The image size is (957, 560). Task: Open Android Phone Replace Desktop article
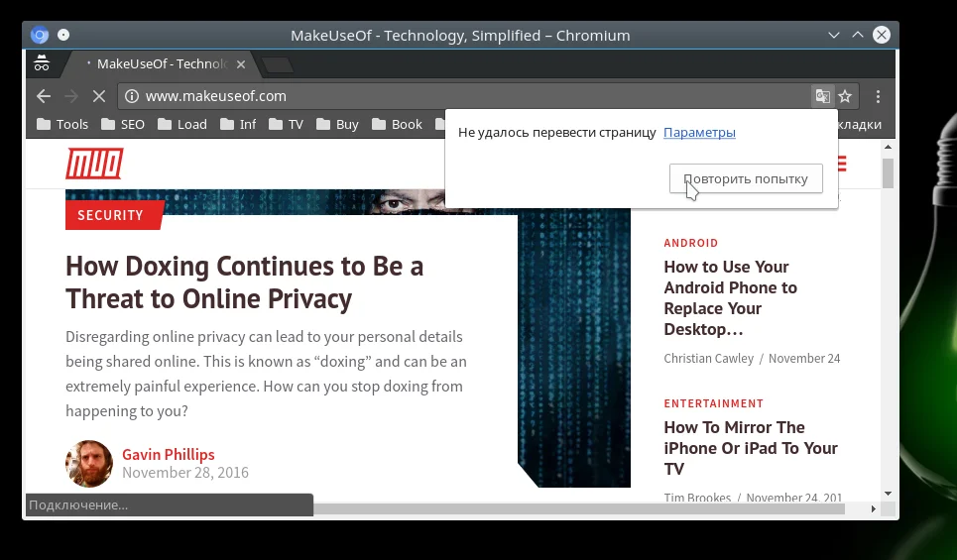pyautogui.click(x=730, y=298)
